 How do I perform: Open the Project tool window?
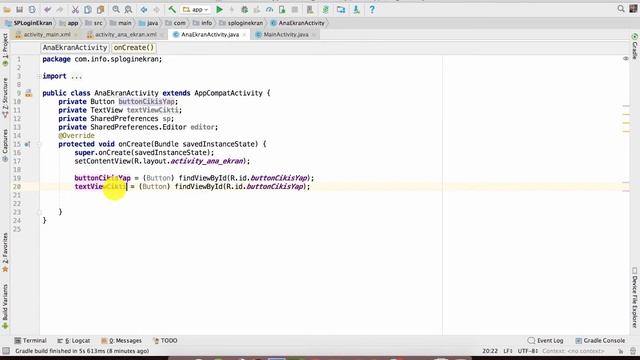[x=5, y=50]
